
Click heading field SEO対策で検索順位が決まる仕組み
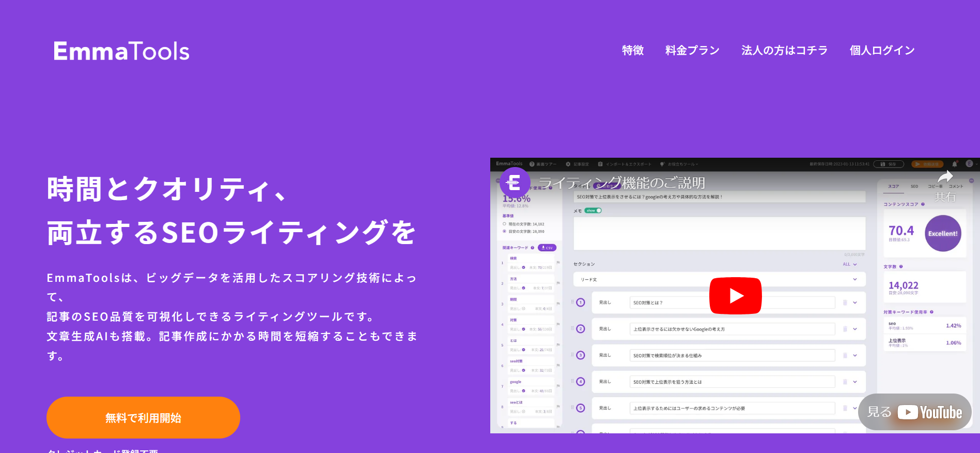click(732, 355)
